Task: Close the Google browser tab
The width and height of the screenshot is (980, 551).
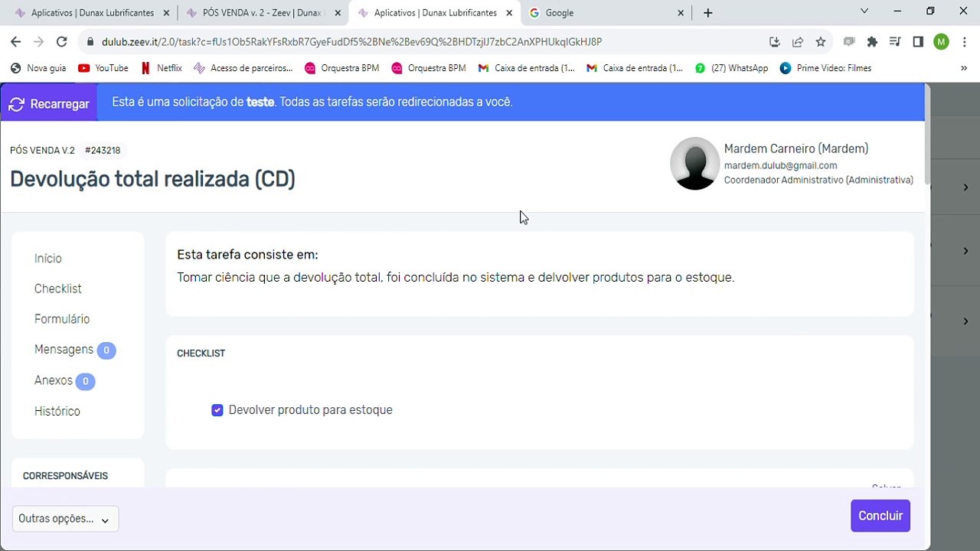Action: click(681, 13)
